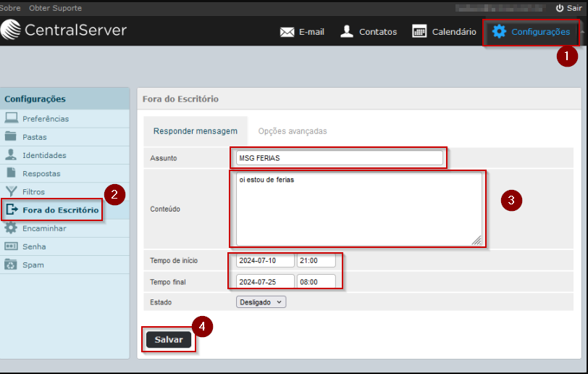The height and width of the screenshot is (374, 588).
Task: Open Identidades in settings sidebar
Action: click(x=43, y=155)
